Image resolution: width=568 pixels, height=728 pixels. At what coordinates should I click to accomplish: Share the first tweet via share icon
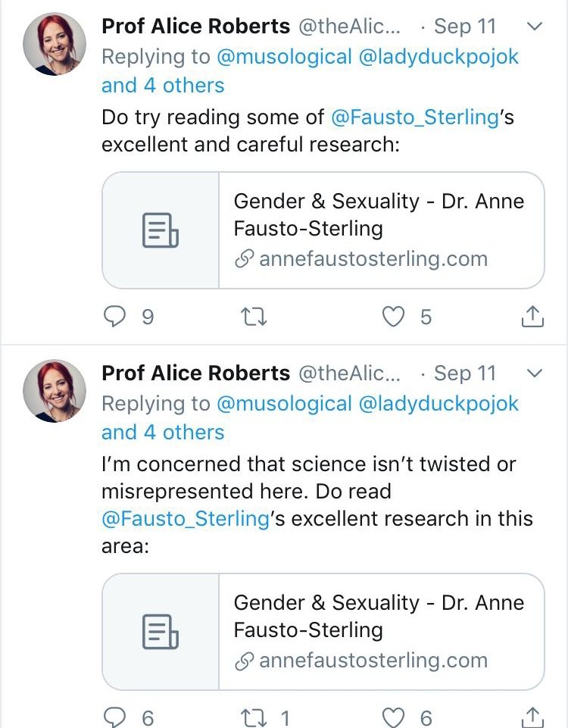pos(532,316)
